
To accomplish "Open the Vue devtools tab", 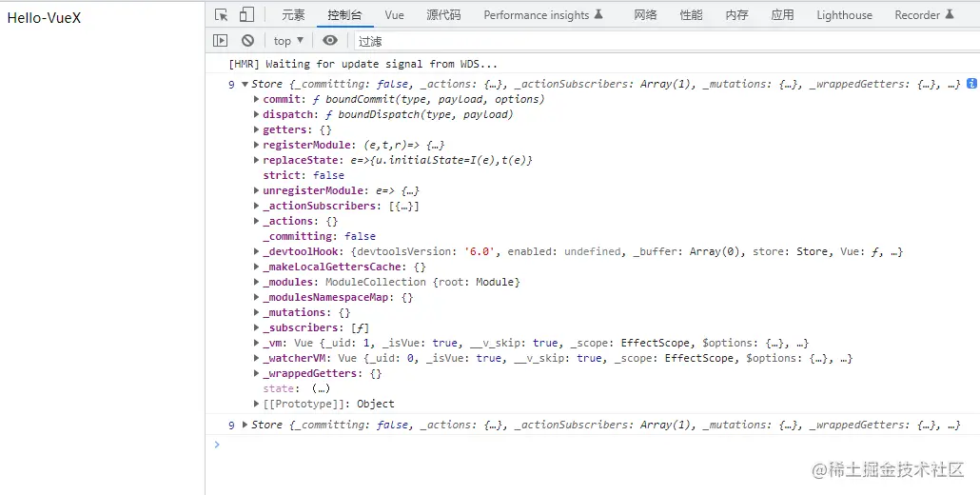I will point(394,15).
